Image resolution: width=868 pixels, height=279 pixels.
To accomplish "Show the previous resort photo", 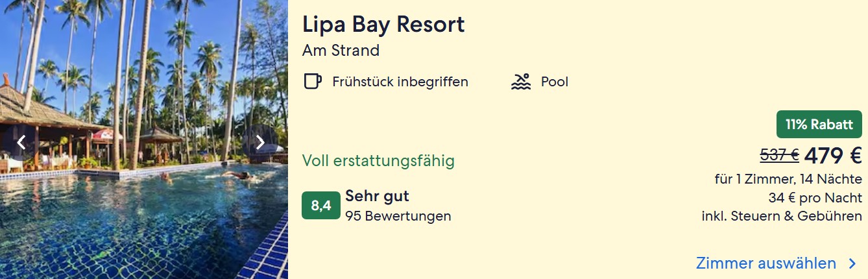I will click(21, 142).
